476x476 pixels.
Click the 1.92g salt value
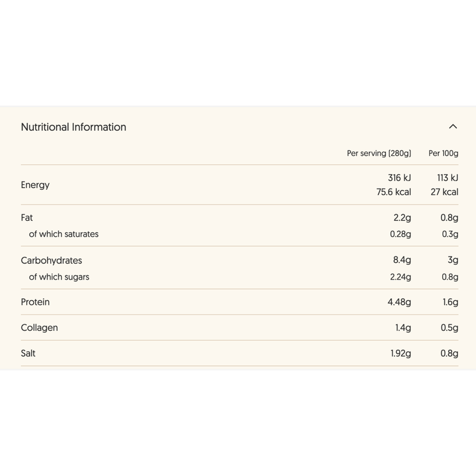click(400, 353)
